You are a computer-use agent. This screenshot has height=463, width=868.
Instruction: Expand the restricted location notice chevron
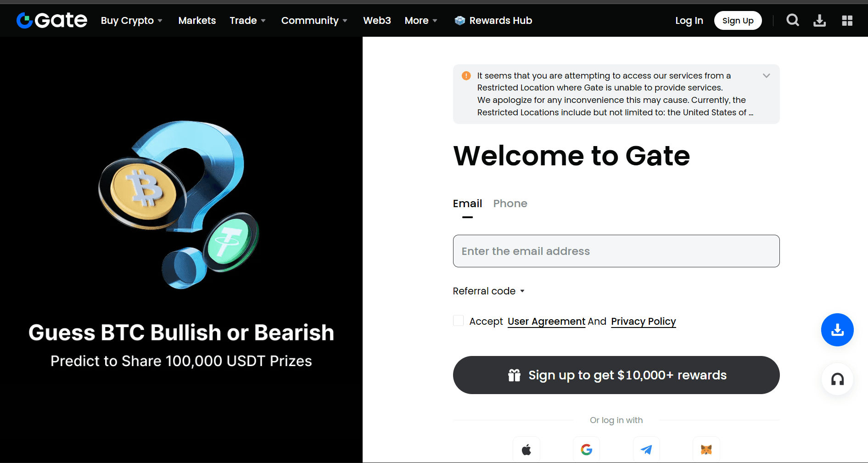pyautogui.click(x=766, y=76)
